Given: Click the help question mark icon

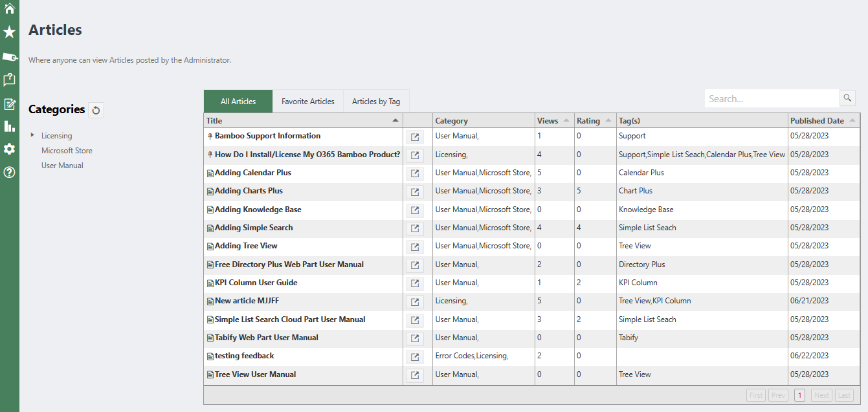Looking at the screenshot, I should click(x=9, y=172).
